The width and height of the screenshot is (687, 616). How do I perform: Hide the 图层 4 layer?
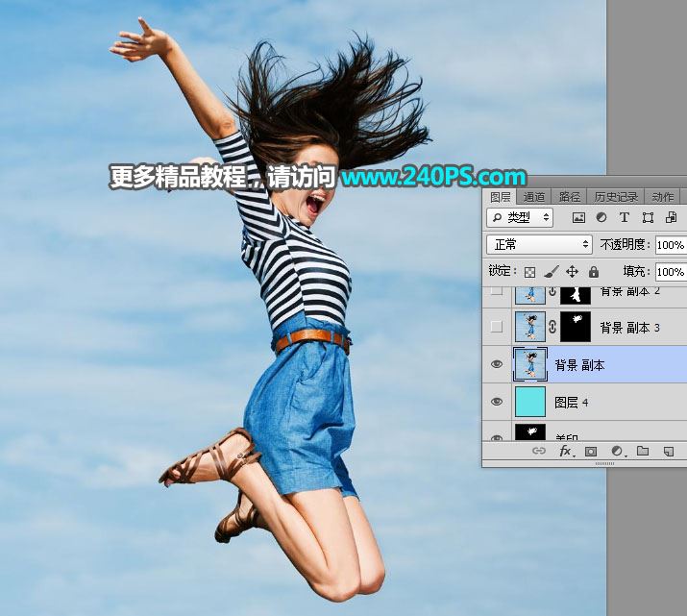pos(497,402)
